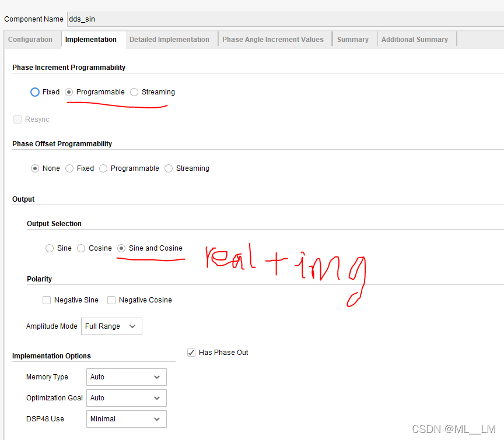Click the Phase Offset Programmability heading
The height and width of the screenshot is (440, 504).
[62, 144]
